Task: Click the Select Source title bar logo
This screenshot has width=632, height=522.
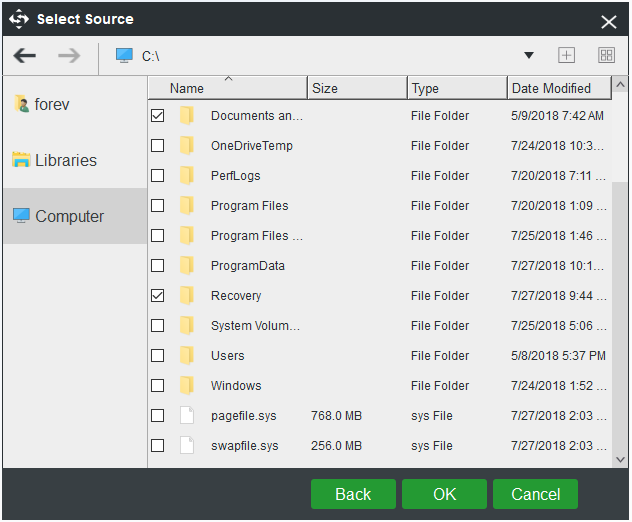Action: (x=19, y=19)
